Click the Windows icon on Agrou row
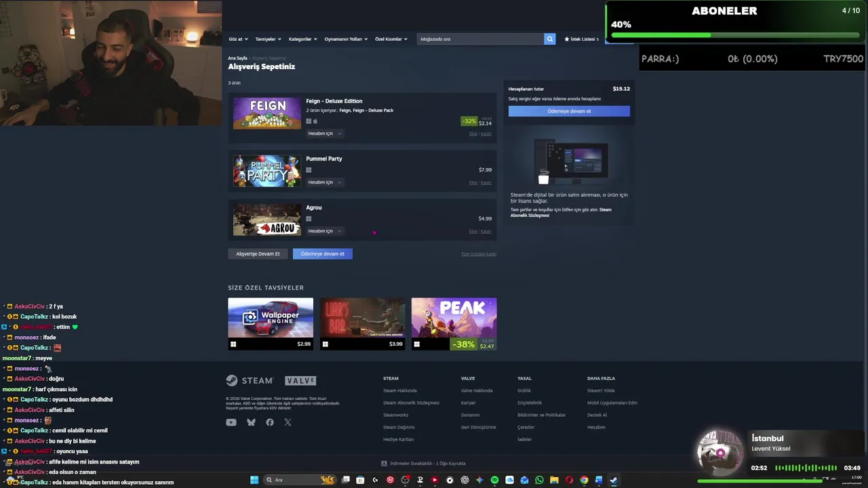This screenshot has width=868, height=488. click(x=309, y=219)
